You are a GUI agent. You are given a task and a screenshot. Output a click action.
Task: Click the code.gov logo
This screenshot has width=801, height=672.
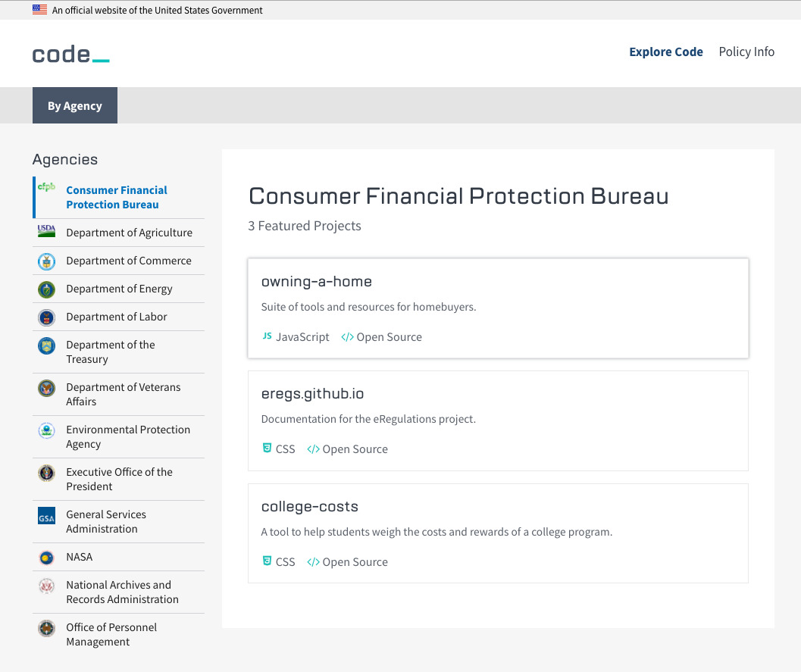click(x=70, y=53)
